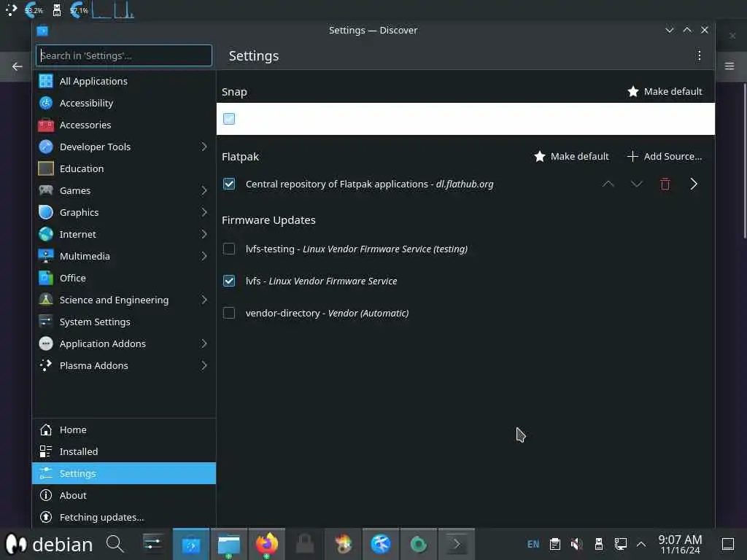This screenshot has height=560, width=747.
Task: Click show desktop button
Action: coord(727,544)
